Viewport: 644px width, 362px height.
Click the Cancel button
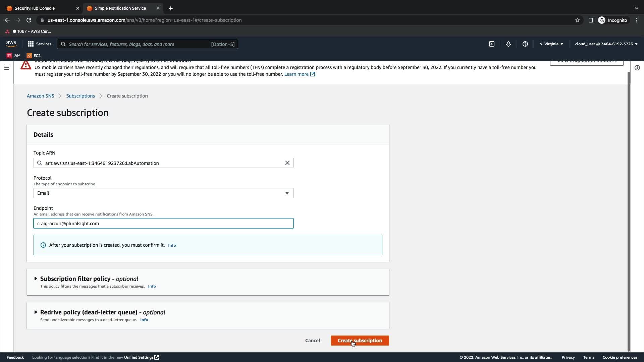point(313,341)
